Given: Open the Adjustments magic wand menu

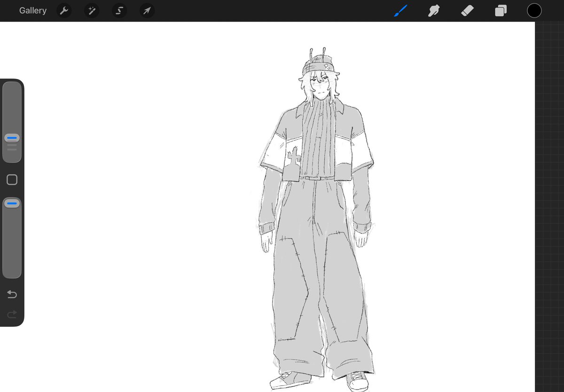Looking at the screenshot, I should (x=92, y=11).
